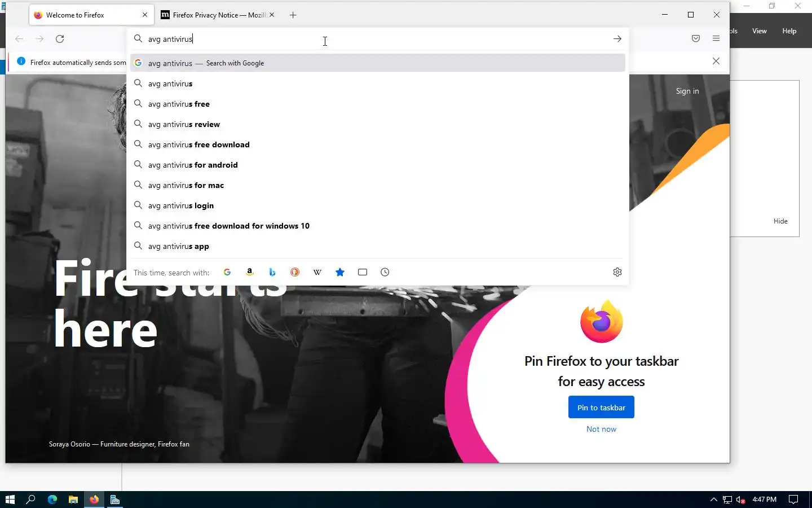
Task: Search this time with Wikipedia icon
Action: (317, 272)
